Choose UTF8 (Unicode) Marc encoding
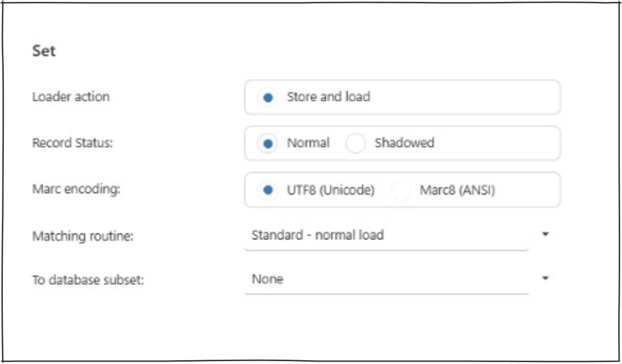This screenshot has height=364, width=622. [x=268, y=190]
